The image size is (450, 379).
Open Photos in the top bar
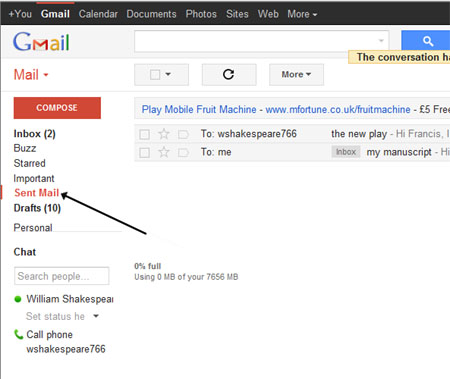point(201,14)
